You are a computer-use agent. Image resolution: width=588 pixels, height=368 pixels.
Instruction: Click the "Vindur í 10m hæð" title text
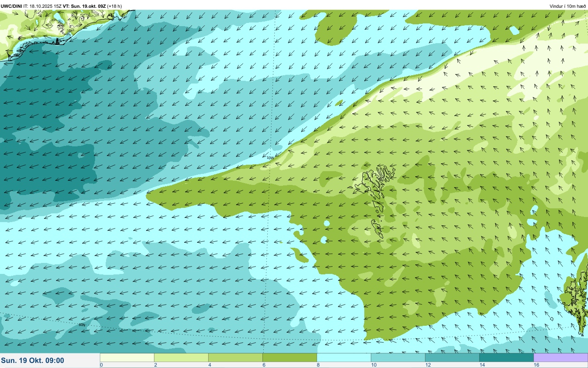(568, 6)
